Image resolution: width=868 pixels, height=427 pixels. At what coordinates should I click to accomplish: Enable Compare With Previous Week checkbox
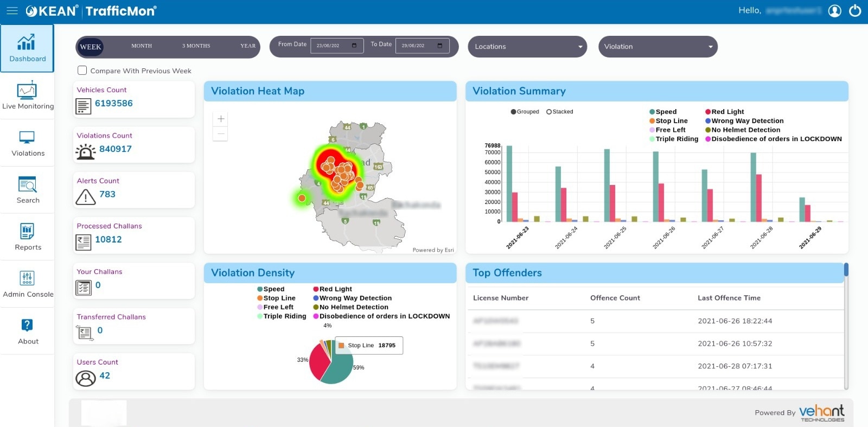(x=82, y=71)
